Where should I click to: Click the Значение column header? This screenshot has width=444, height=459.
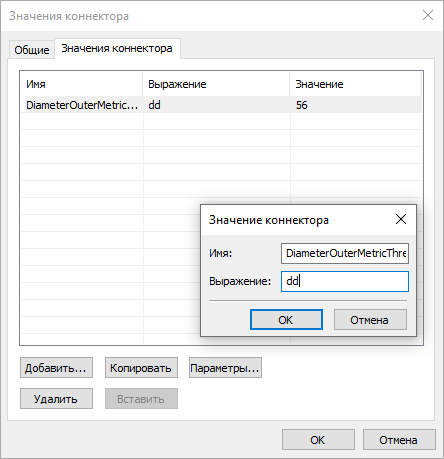tap(356, 84)
